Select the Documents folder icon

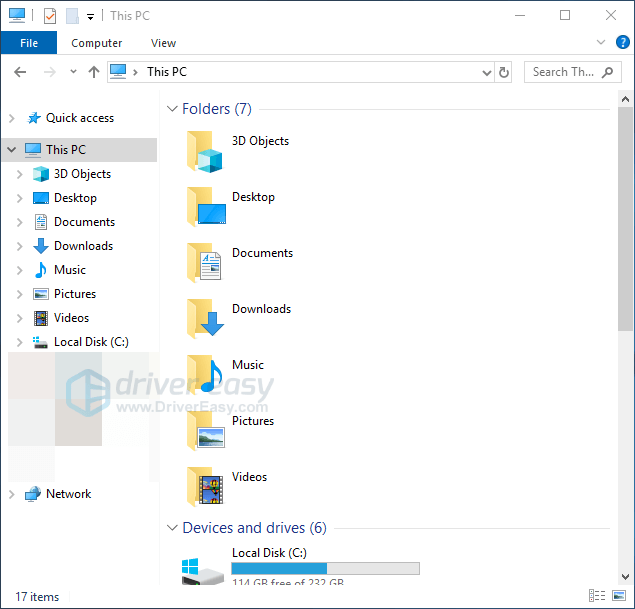click(x=204, y=262)
